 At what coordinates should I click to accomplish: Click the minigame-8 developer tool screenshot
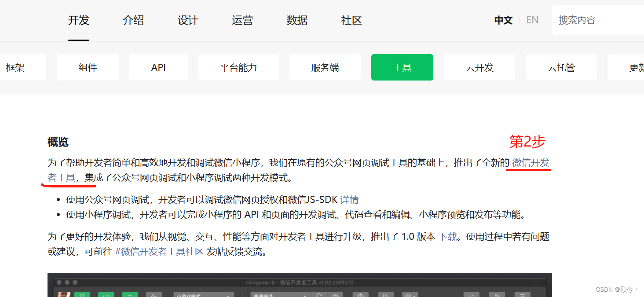click(x=300, y=285)
